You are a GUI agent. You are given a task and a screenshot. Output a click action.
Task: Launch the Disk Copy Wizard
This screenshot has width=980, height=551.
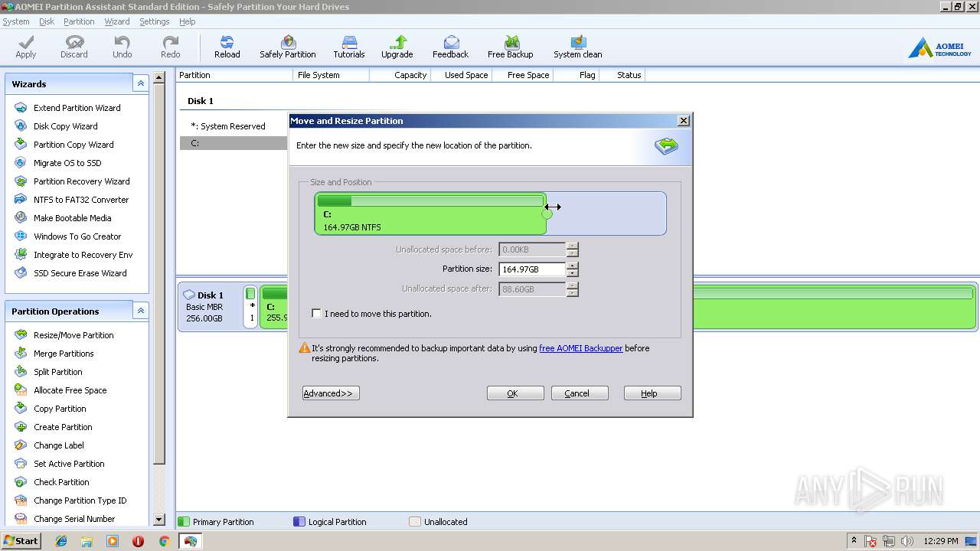(65, 126)
